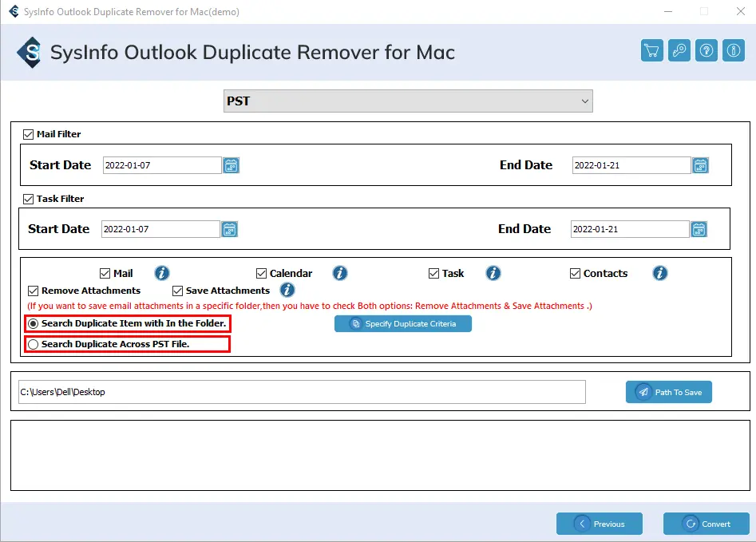Toggle the Contacts checkbox
The image size is (756, 542).
coord(575,274)
